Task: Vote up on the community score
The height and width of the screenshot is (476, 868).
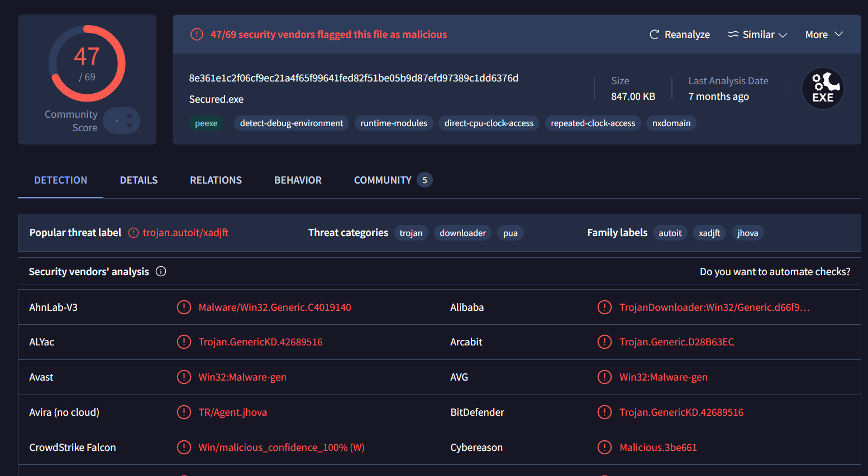Action: click(x=130, y=116)
